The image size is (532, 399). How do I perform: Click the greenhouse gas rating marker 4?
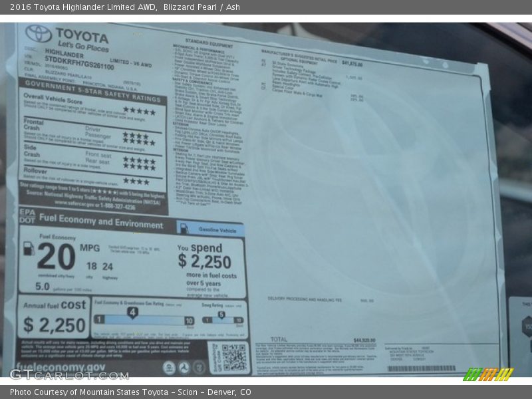click(x=132, y=313)
